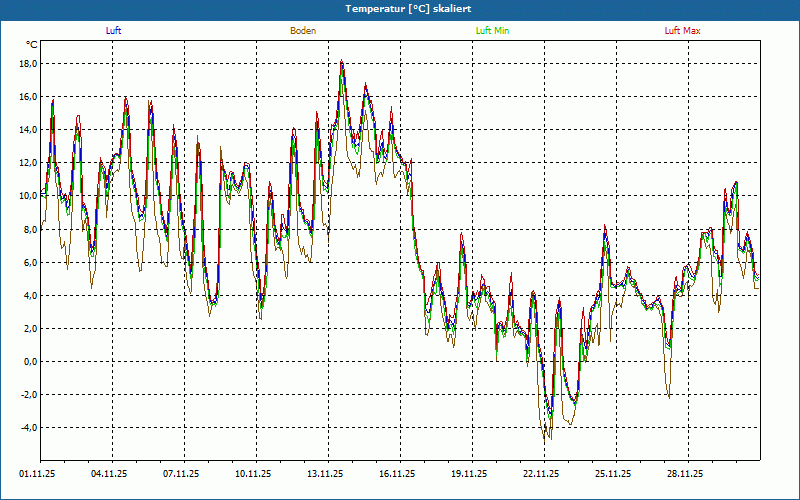800x500 pixels.
Task: Click the 04.11.25 date on the x-axis
Action: [x=108, y=474]
